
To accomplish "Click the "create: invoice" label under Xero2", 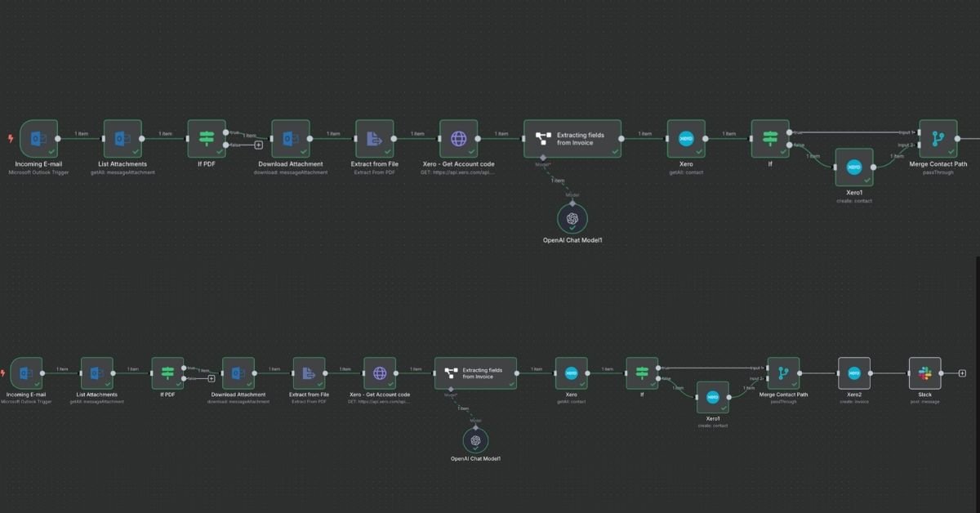I will click(854, 401).
